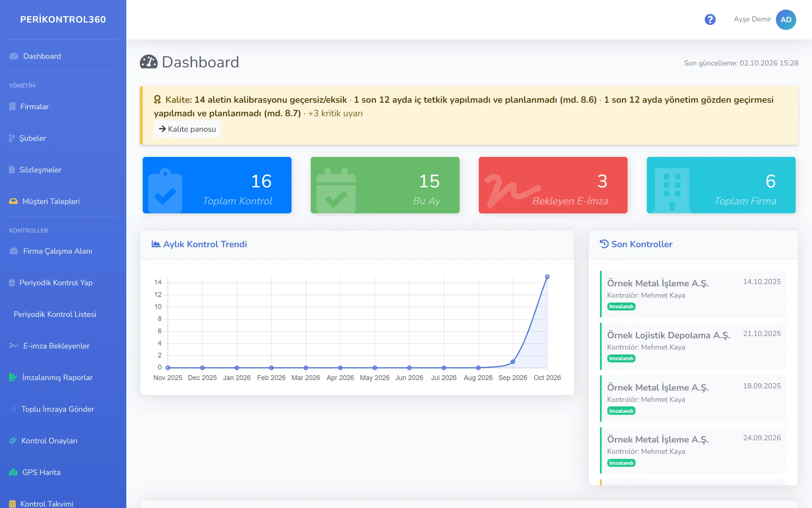Click the Kalite panosu button
812x508 pixels.
coord(187,129)
